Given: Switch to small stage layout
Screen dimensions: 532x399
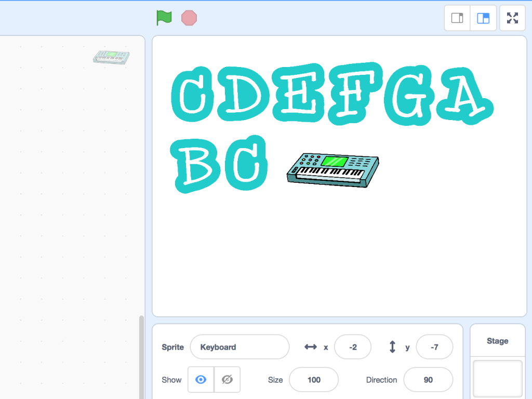Looking at the screenshot, I should tap(457, 18).
